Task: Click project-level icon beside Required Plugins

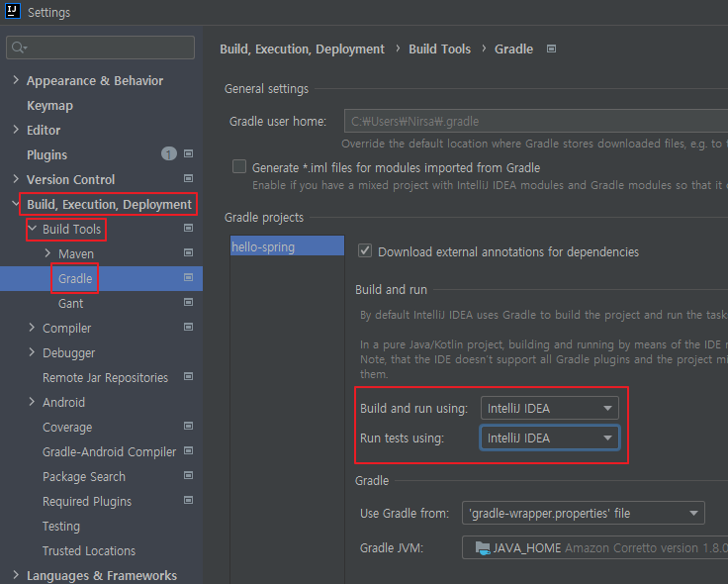Action: click(188, 501)
